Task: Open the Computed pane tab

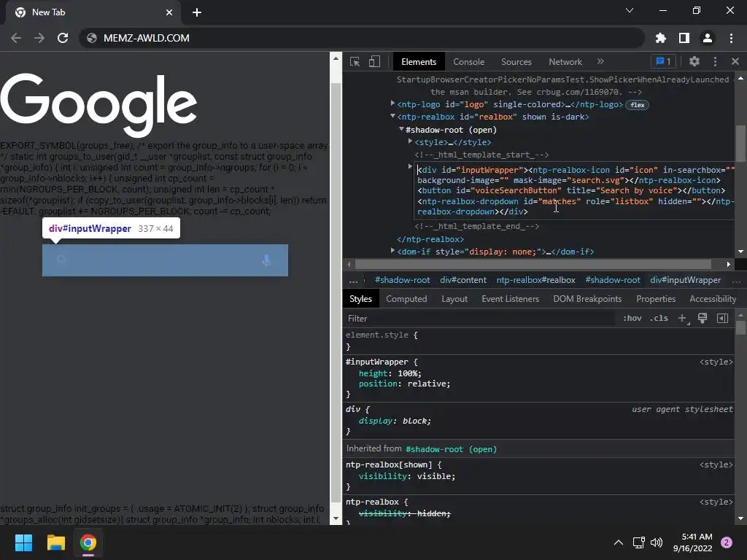Action: tap(406, 298)
